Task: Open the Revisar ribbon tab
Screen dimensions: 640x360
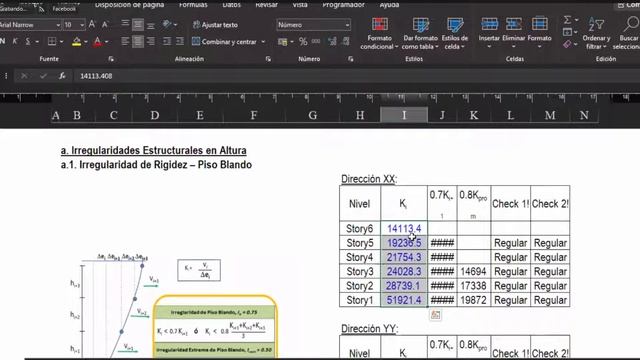Action: [267, 5]
